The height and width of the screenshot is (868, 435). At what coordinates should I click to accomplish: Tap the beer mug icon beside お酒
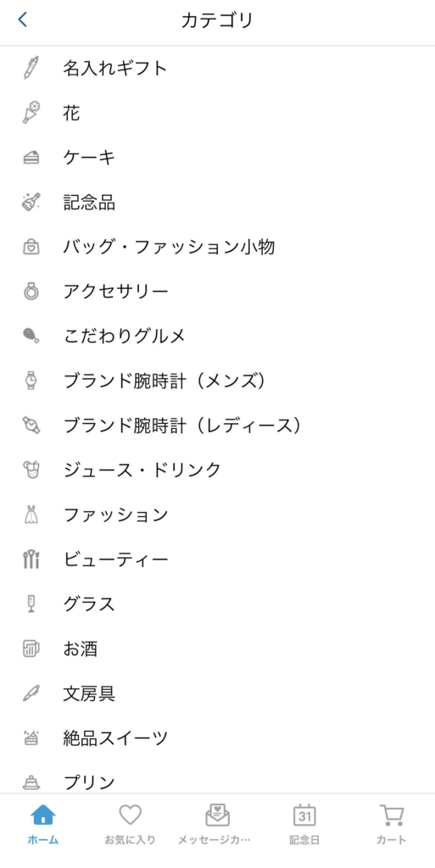pyautogui.click(x=31, y=648)
